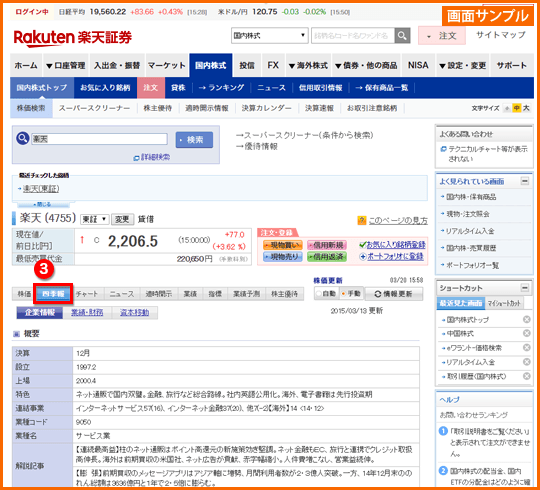This screenshot has width=540, height=490.
Task: Collapse the ショートカット panel
Action: click(525, 288)
